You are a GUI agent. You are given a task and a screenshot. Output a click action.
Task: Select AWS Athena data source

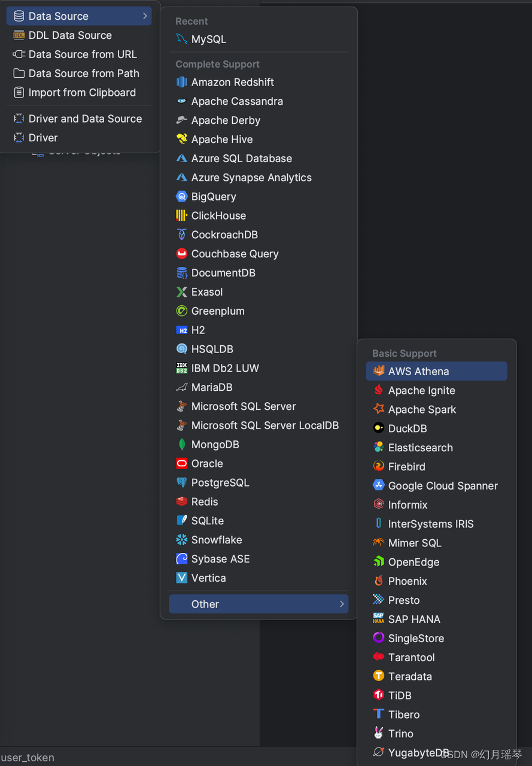[436, 371]
